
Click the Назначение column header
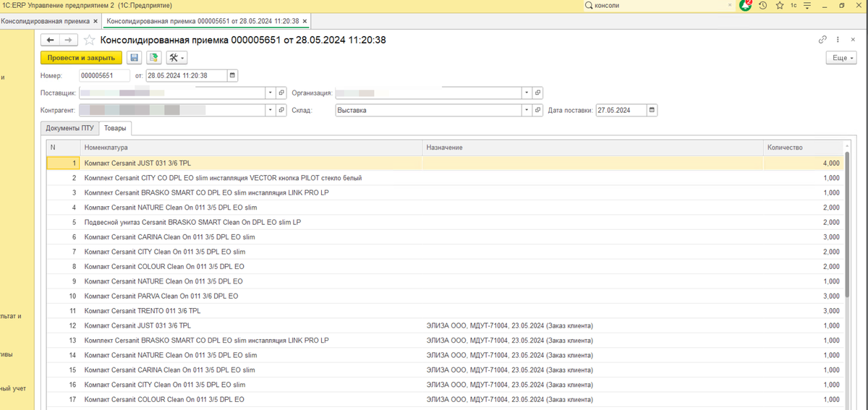593,148
